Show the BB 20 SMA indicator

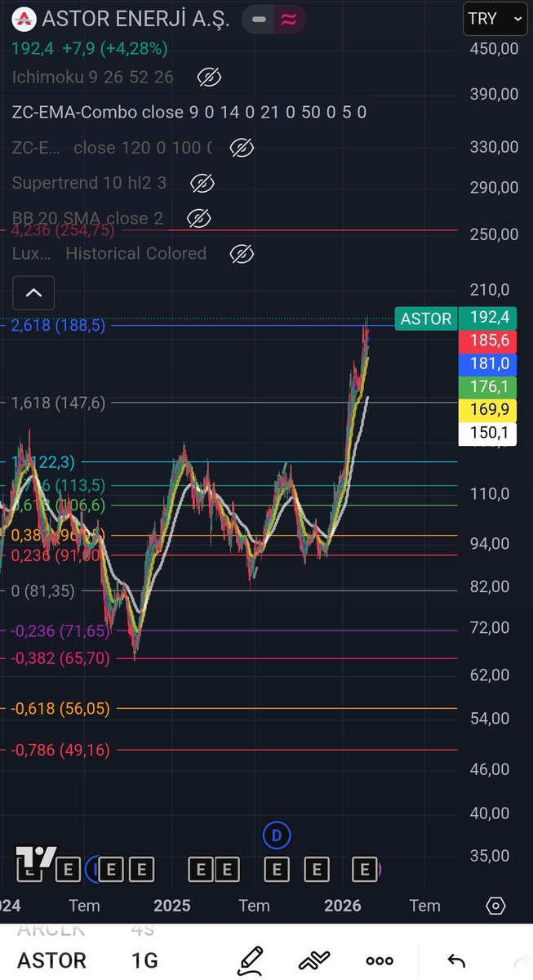coord(198,218)
